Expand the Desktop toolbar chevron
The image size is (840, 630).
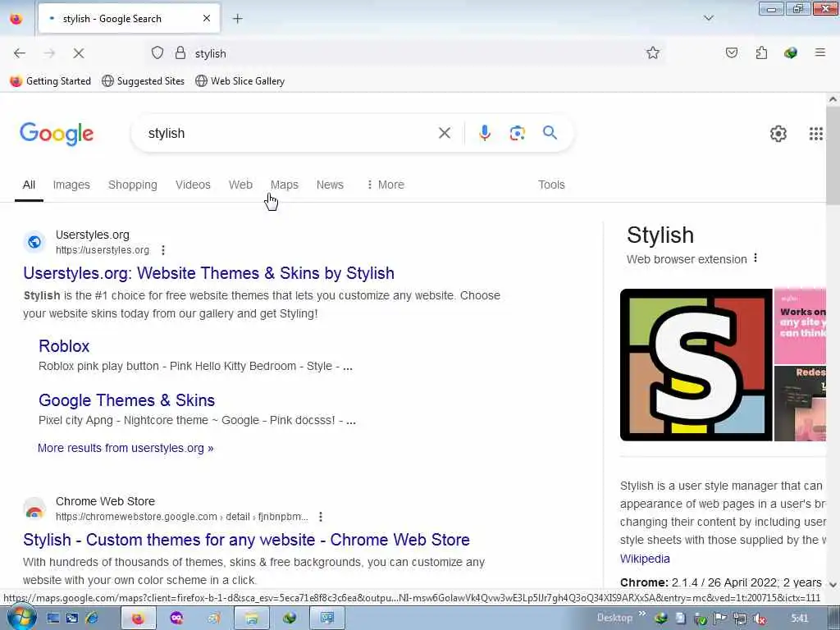[641, 614]
